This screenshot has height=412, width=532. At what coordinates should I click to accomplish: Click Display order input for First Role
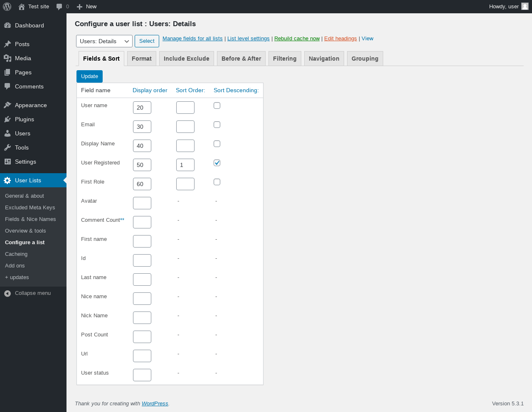click(142, 184)
